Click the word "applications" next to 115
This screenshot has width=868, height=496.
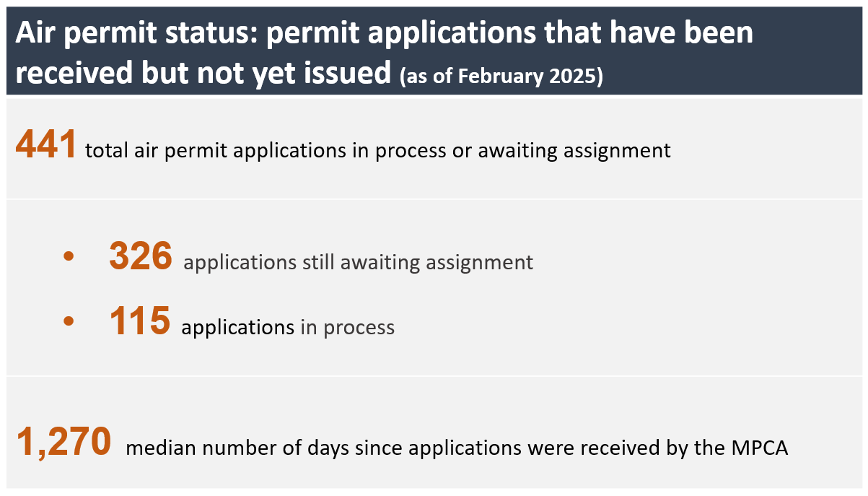click(237, 327)
